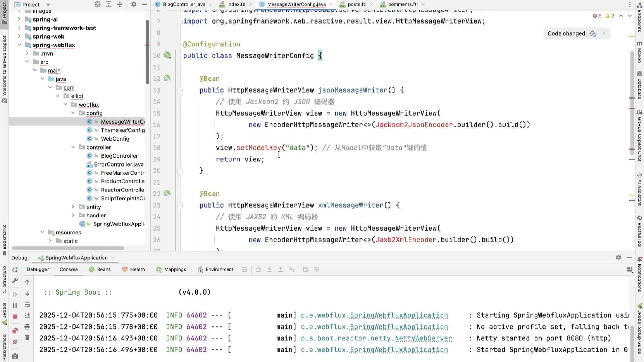Screen dimensions: 644x362
Task: Toggle soft-wrap in console
Action: pos(27,305)
